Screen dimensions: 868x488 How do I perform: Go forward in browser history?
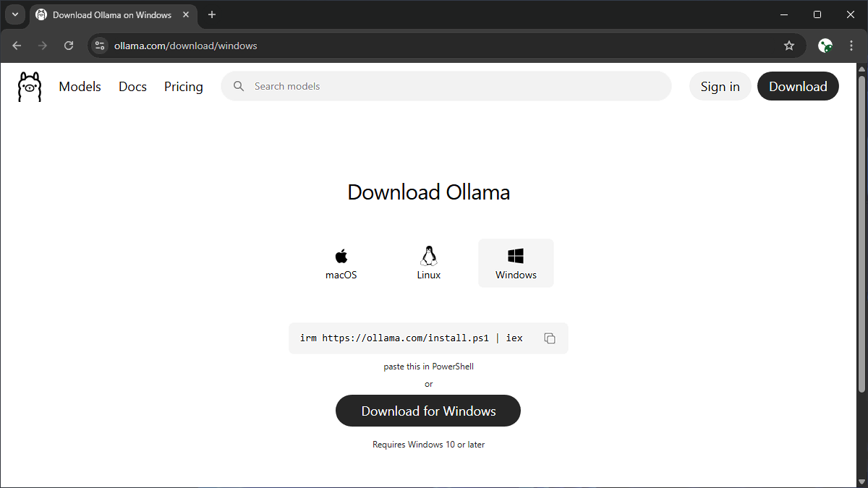click(x=43, y=46)
